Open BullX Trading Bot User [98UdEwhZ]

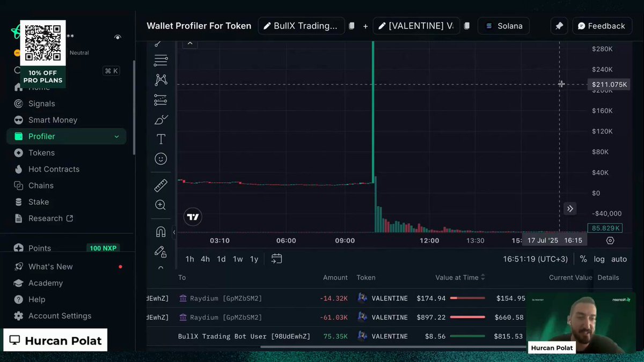tap(244, 336)
